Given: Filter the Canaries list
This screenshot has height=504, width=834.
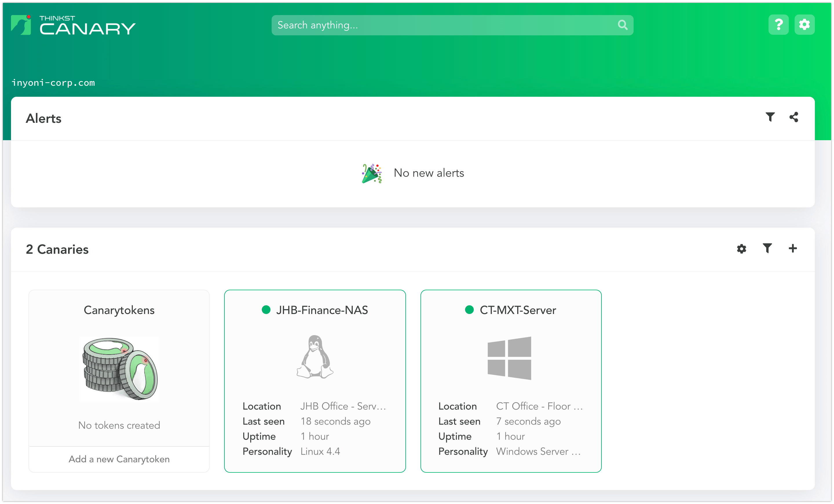Looking at the screenshot, I should (767, 249).
